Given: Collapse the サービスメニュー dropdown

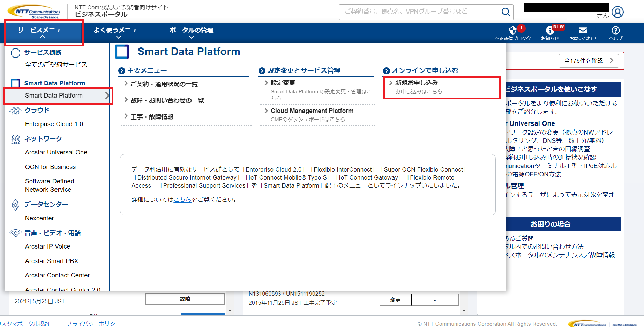Looking at the screenshot, I should 43,32.
